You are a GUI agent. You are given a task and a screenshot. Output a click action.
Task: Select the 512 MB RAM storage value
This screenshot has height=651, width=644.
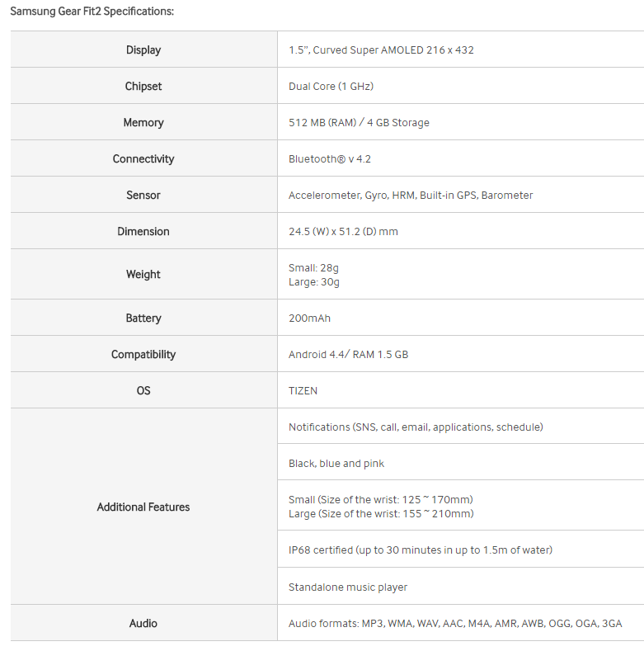pos(359,123)
